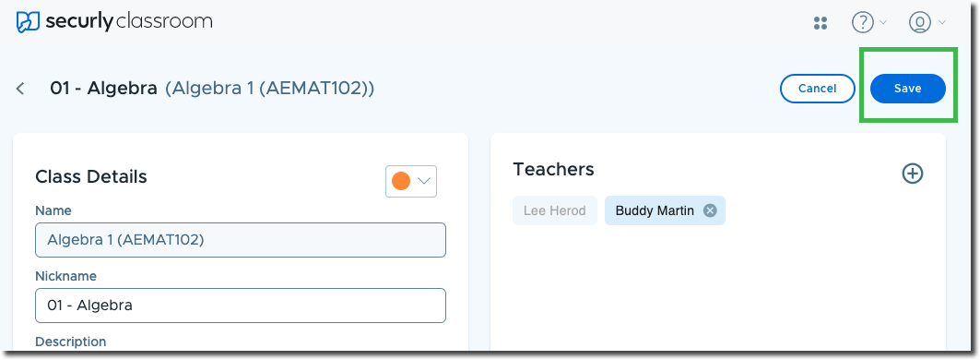Expand the help menu chevron
980x360 pixels.
tap(883, 22)
